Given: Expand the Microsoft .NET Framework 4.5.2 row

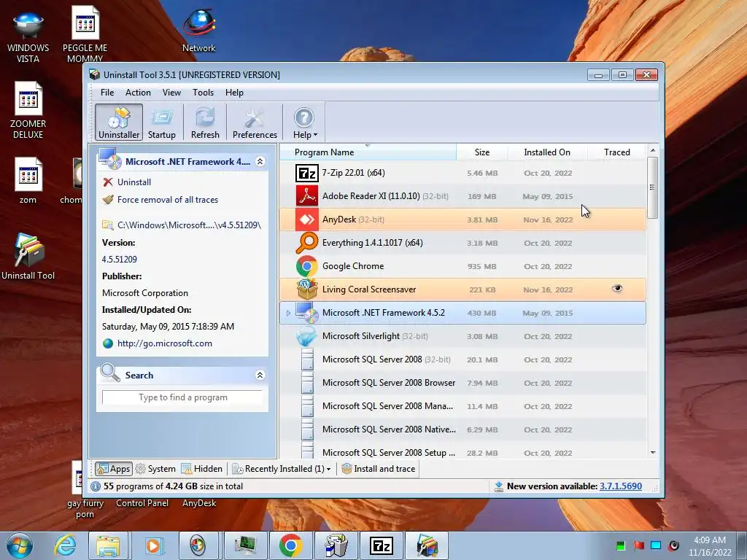Looking at the screenshot, I should coord(288,313).
